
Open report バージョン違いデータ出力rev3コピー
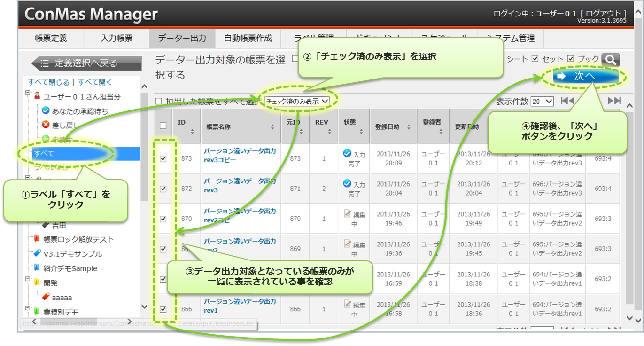[240, 155]
